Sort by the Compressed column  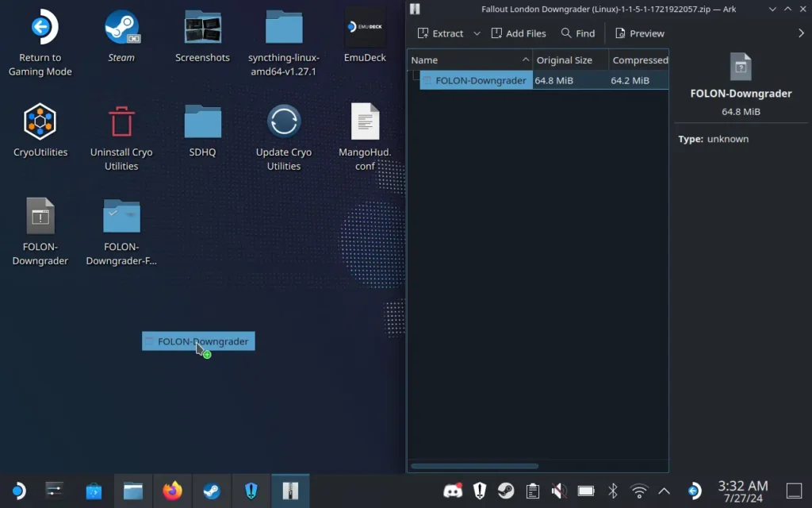[x=639, y=60]
